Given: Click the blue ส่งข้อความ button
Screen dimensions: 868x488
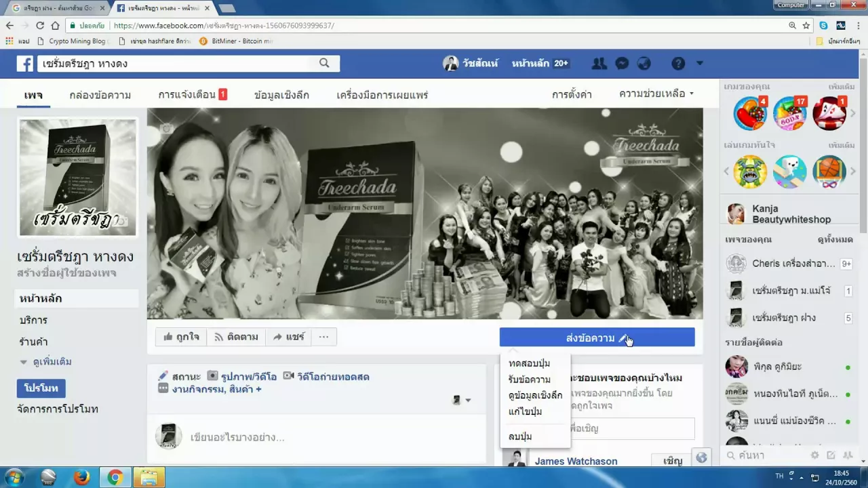Looking at the screenshot, I should pyautogui.click(x=597, y=338).
